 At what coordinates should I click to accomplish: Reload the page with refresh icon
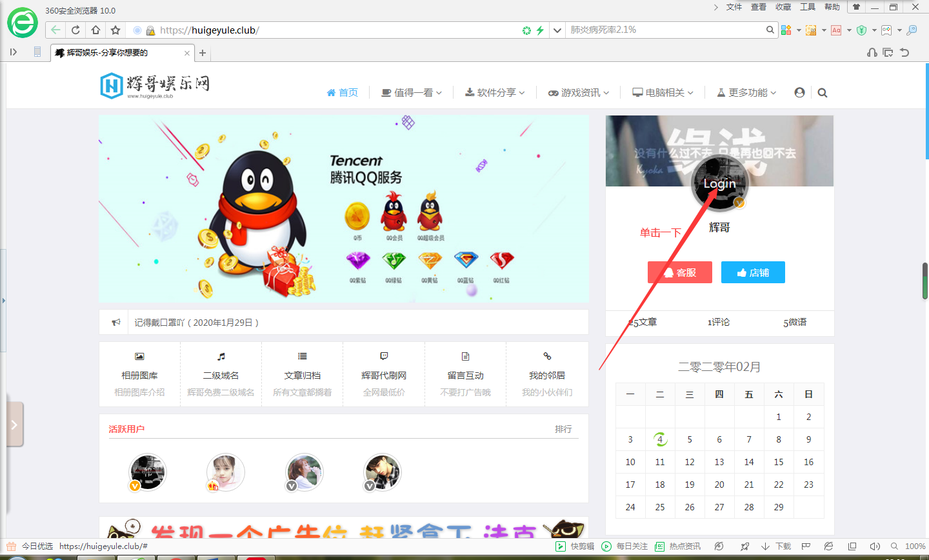[75, 30]
